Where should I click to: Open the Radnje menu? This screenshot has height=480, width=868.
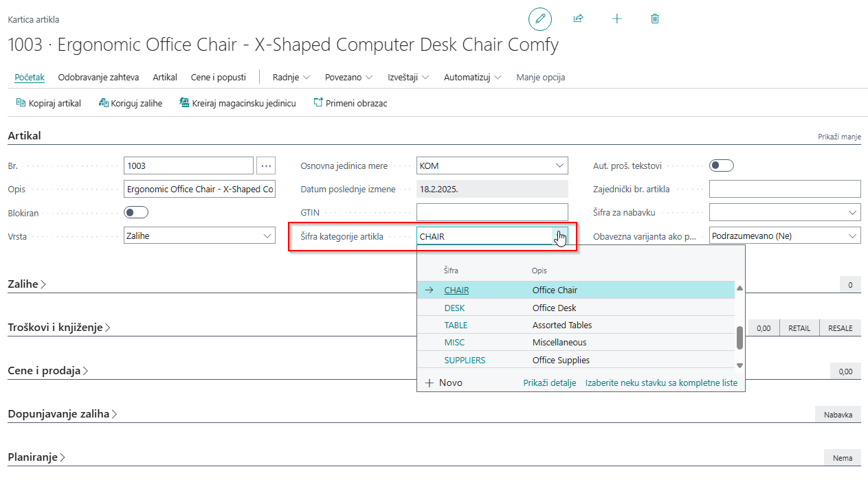[291, 78]
